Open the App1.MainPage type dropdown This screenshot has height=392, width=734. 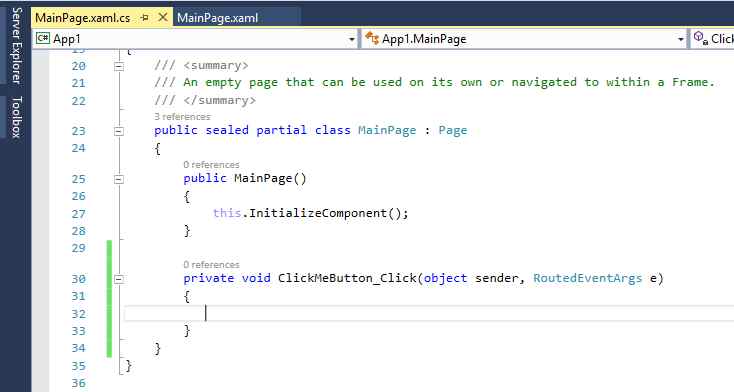click(681, 39)
